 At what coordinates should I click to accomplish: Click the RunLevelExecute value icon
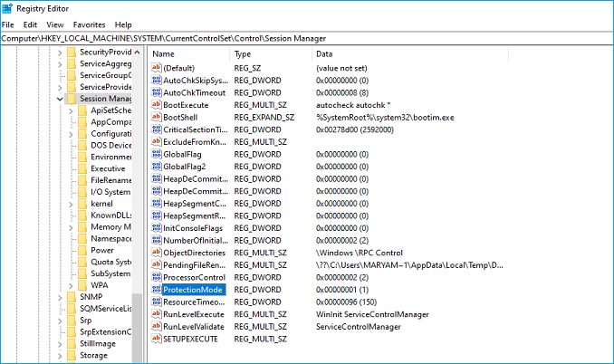157,314
